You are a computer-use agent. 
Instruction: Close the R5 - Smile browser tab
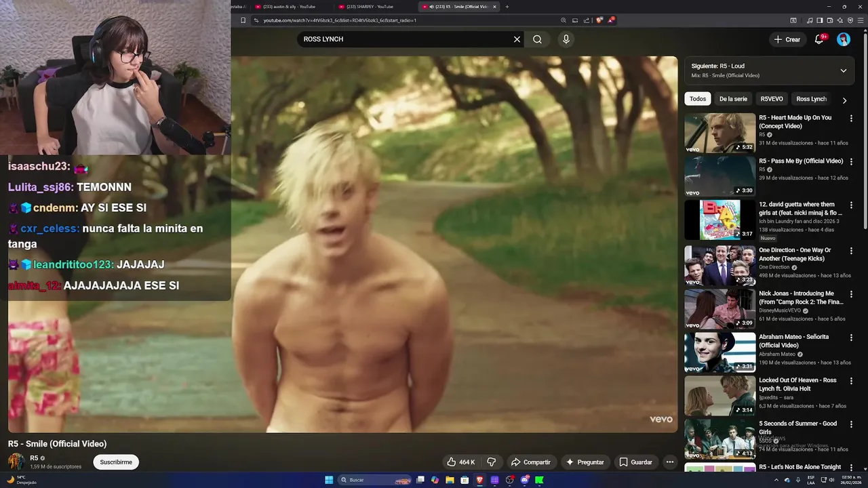point(494,7)
